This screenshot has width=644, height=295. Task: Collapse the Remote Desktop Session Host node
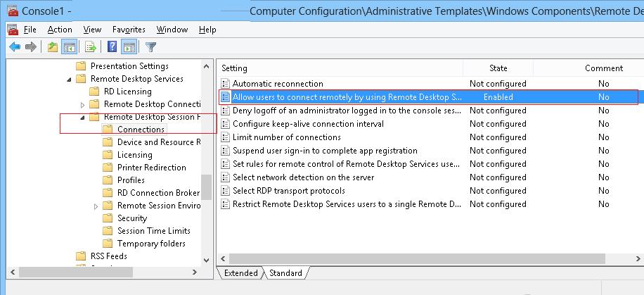point(82,118)
